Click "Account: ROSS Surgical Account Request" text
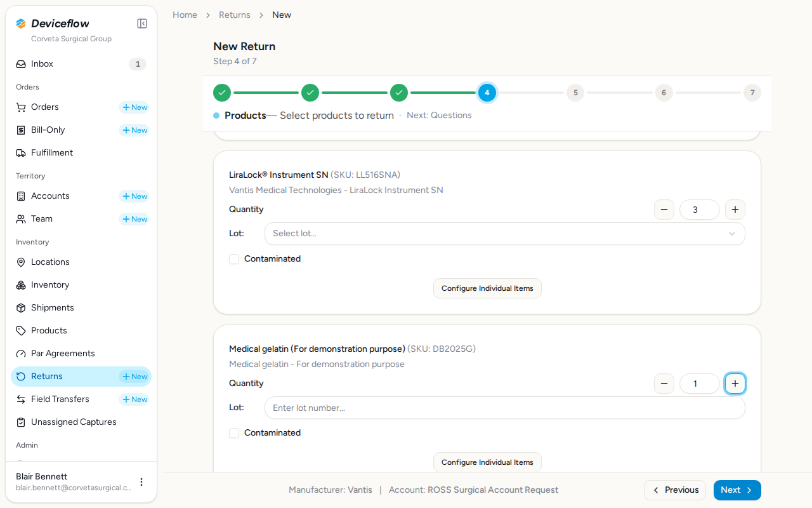The height and width of the screenshot is (508, 812). [473, 490]
